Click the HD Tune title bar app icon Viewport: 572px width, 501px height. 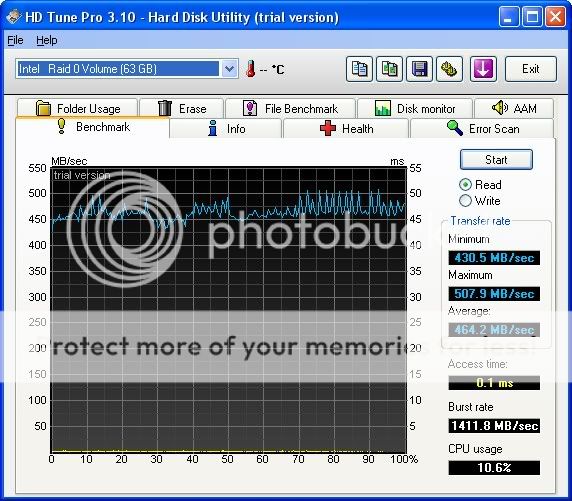click(x=13, y=17)
